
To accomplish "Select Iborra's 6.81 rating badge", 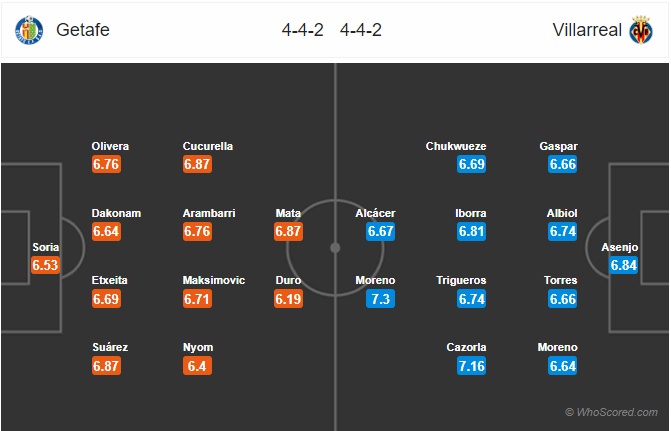I will pyautogui.click(x=471, y=231).
